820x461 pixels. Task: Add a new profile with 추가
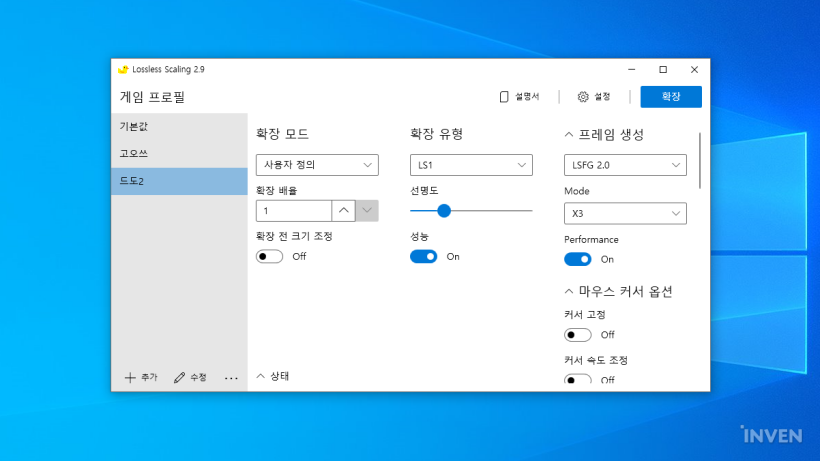[141, 377]
